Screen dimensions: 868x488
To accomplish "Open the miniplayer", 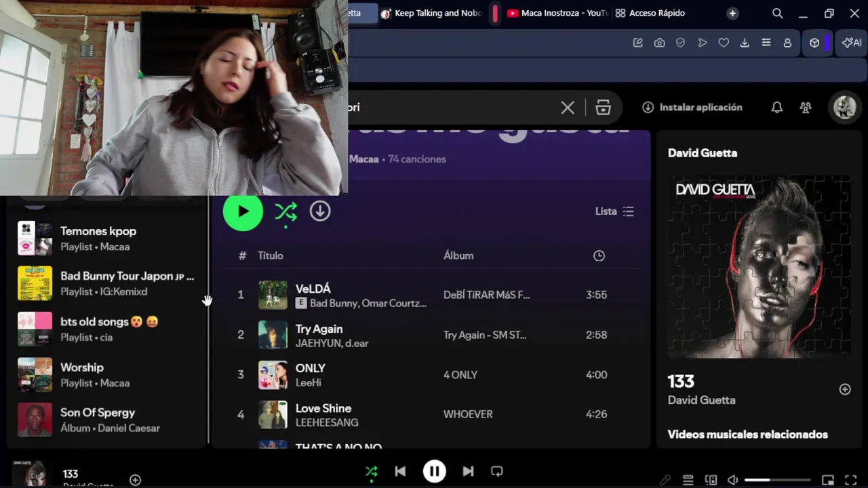I will [x=828, y=480].
